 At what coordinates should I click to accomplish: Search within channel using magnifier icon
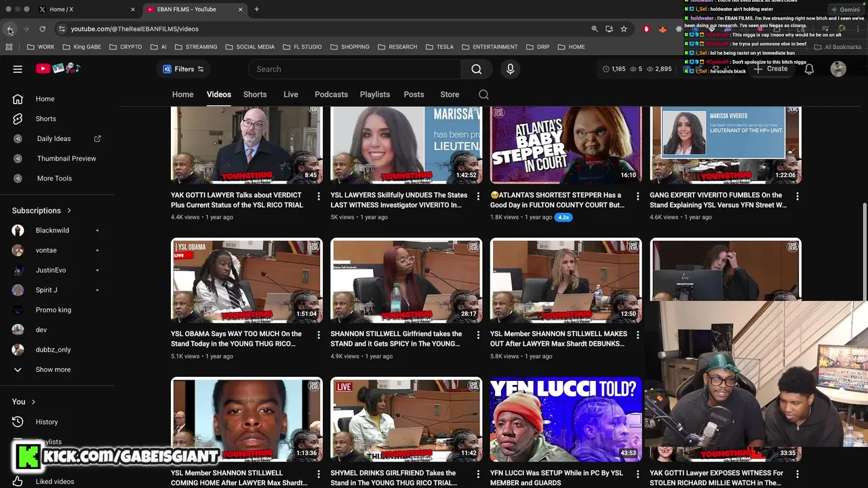[x=484, y=94]
